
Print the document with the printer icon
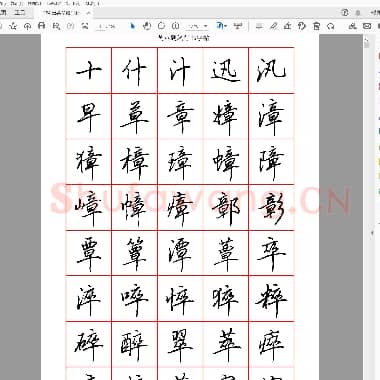coord(42,26)
